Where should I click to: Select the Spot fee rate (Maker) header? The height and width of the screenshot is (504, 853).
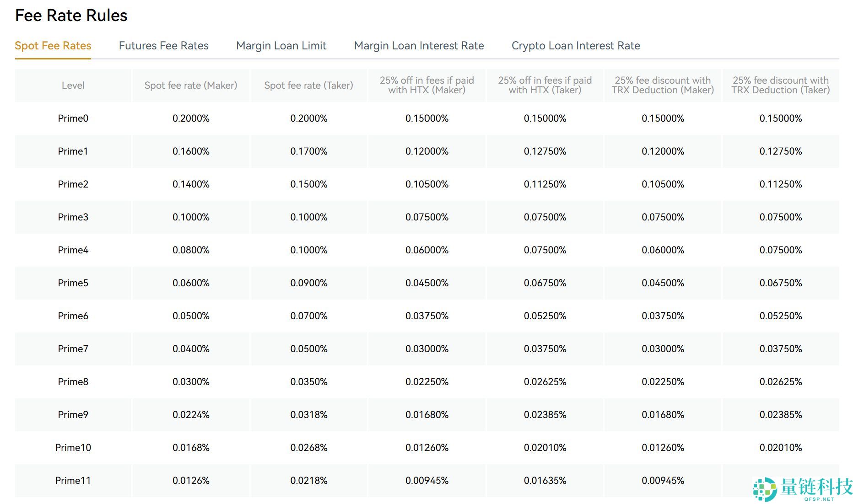pyautogui.click(x=191, y=86)
